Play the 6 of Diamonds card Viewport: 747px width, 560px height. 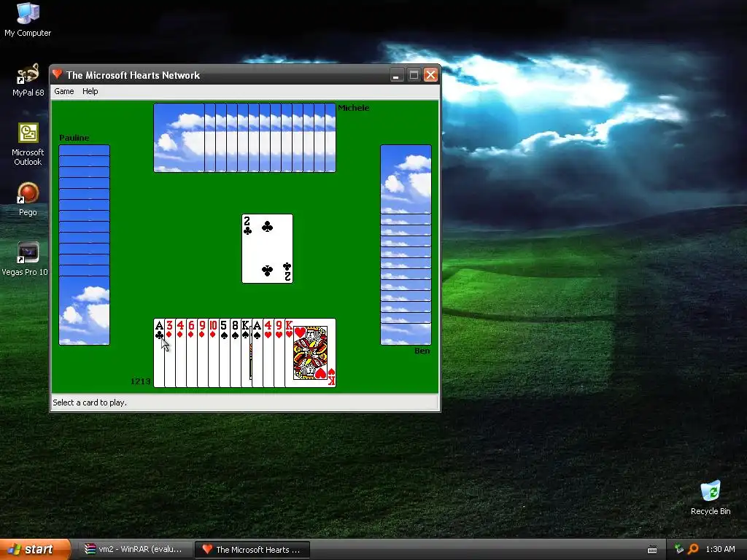tap(192, 353)
